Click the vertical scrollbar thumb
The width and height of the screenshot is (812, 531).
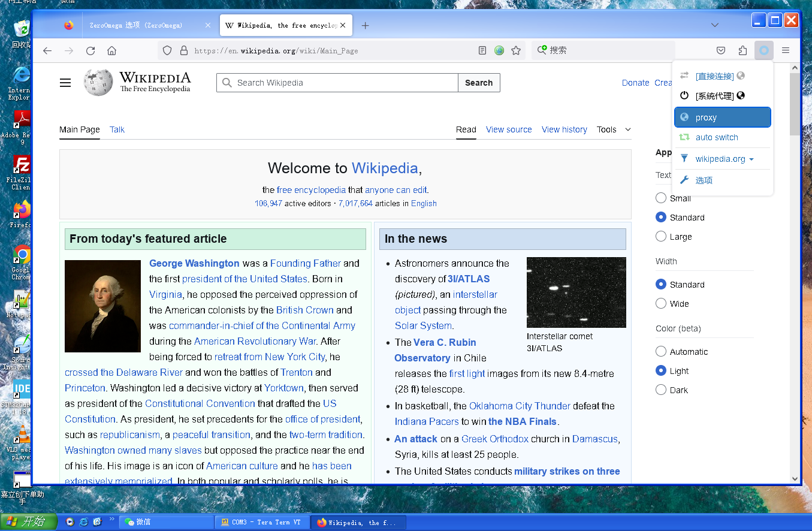point(795,105)
